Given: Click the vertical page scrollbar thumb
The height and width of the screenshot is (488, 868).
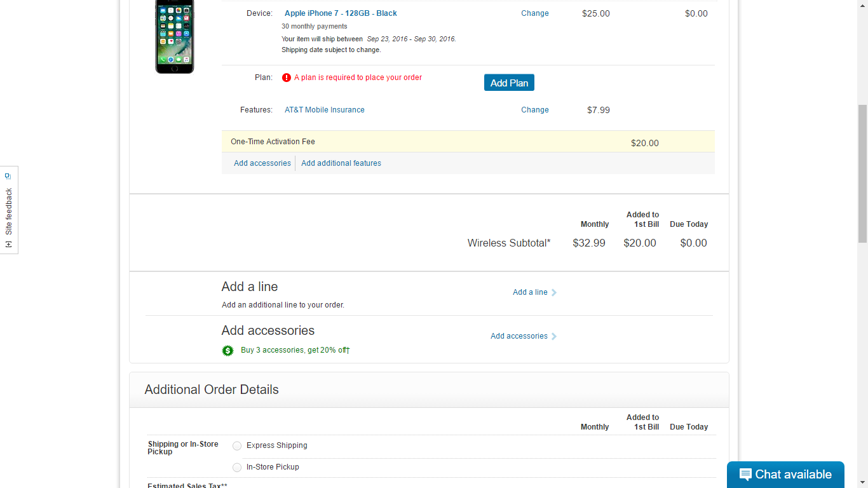Looking at the screenshot, I should [x=862, y=173].
